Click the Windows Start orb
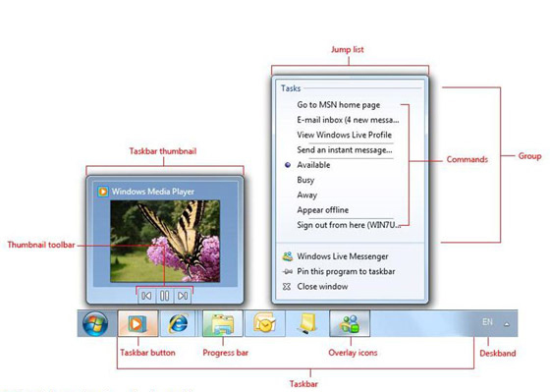 click(x=95, y=323)
